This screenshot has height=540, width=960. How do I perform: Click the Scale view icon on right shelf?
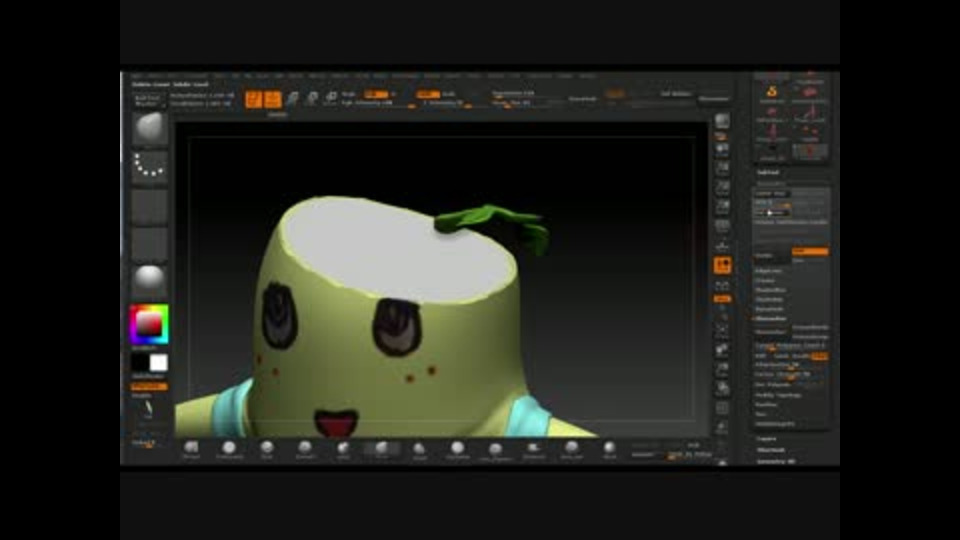(x=722, y=369)
